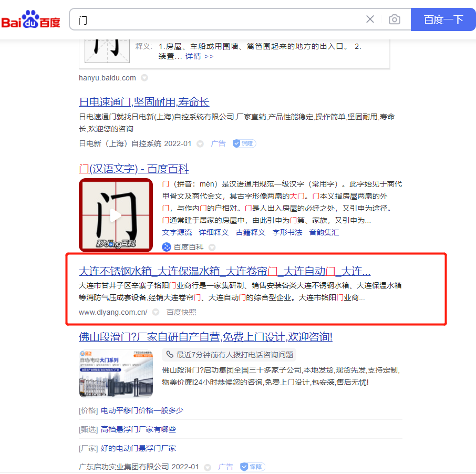Click the 自动/电动大门系列 ad thumbnail

116,374
